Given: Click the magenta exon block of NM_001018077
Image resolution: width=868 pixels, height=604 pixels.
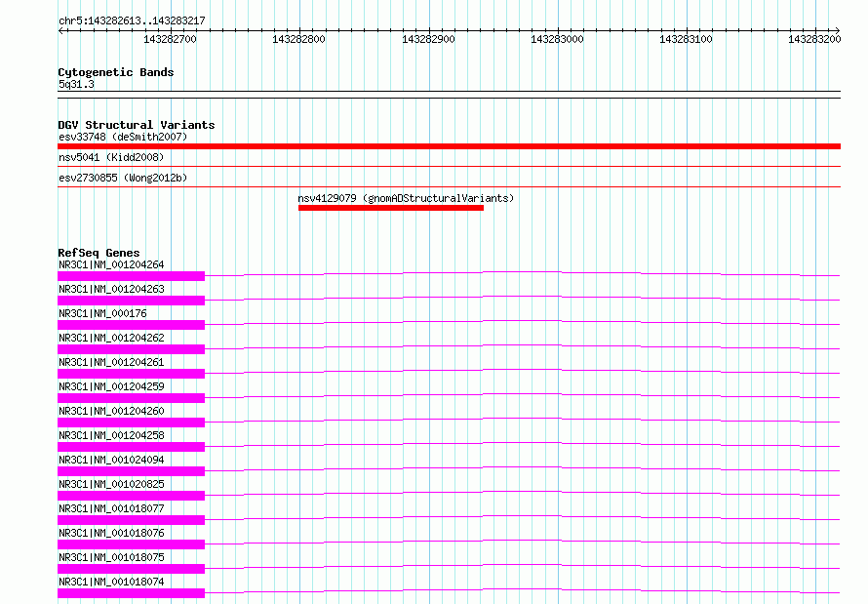Looking at the screenshot, I should pyautogui.click(x=132, y=519).
